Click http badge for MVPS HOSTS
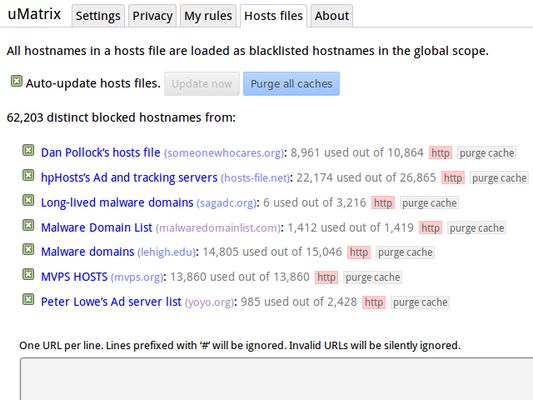533x400 pixels. (326, 277)
